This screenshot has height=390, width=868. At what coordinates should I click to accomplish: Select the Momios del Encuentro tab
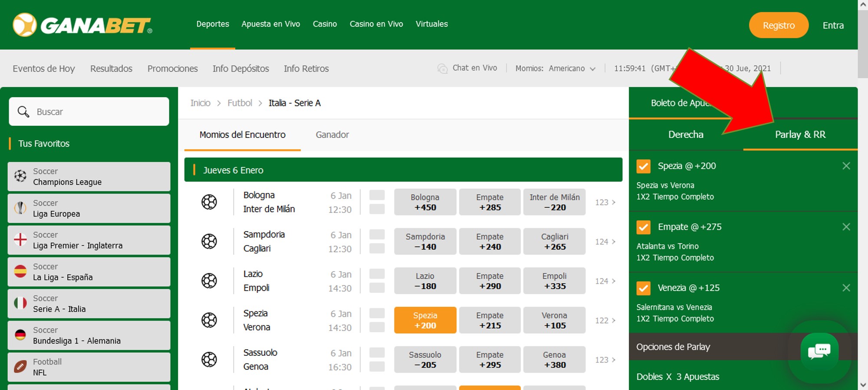point(243,134)
